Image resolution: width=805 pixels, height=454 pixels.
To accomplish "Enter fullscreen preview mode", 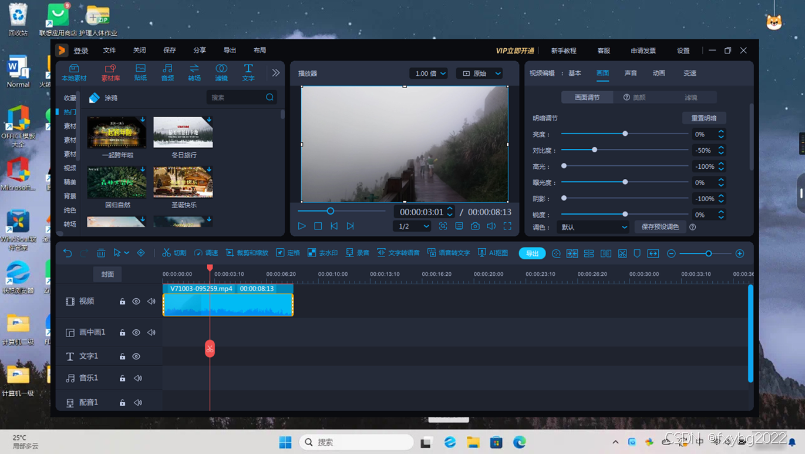I will click(507, 226).
